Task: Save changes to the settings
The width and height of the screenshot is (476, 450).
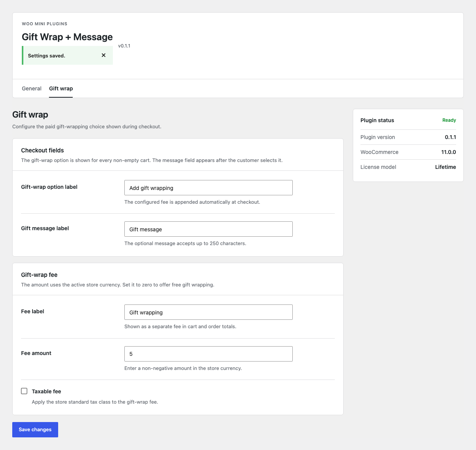Action: (35, 430)
